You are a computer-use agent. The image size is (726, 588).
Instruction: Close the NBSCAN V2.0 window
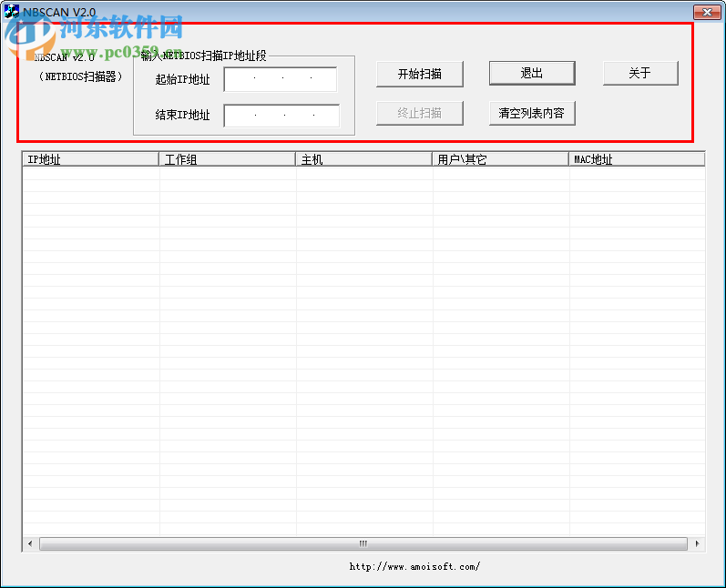[707, 12]
